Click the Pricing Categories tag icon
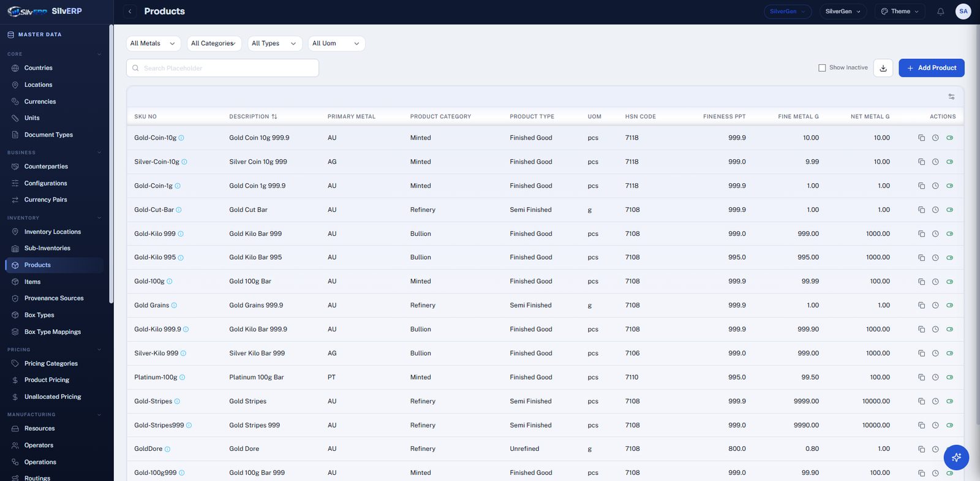This screenshot has width=980, height=481. click(x=15, y=363)
